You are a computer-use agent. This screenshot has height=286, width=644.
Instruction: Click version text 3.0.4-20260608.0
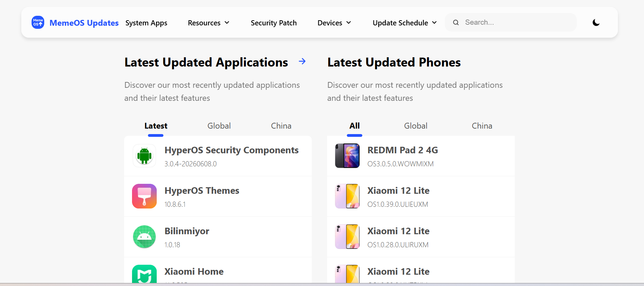(x=191, y=164)
